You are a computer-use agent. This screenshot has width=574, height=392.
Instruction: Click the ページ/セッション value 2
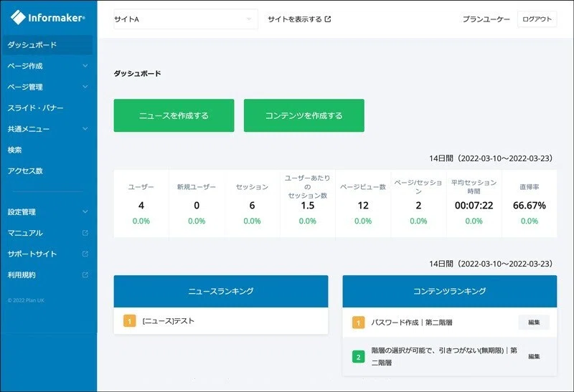(x=418, y=206)
